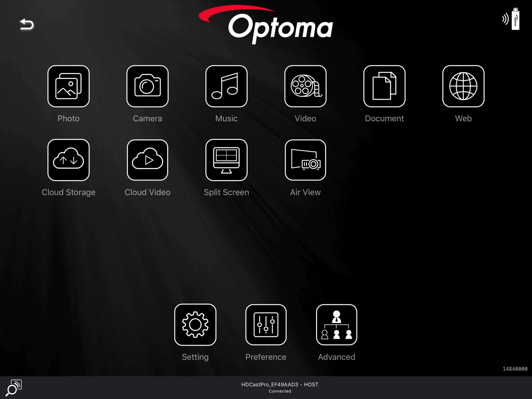Viewport: 532px width, 399px height.
Task: Open the Photo icon
Action: click(69, 86)
